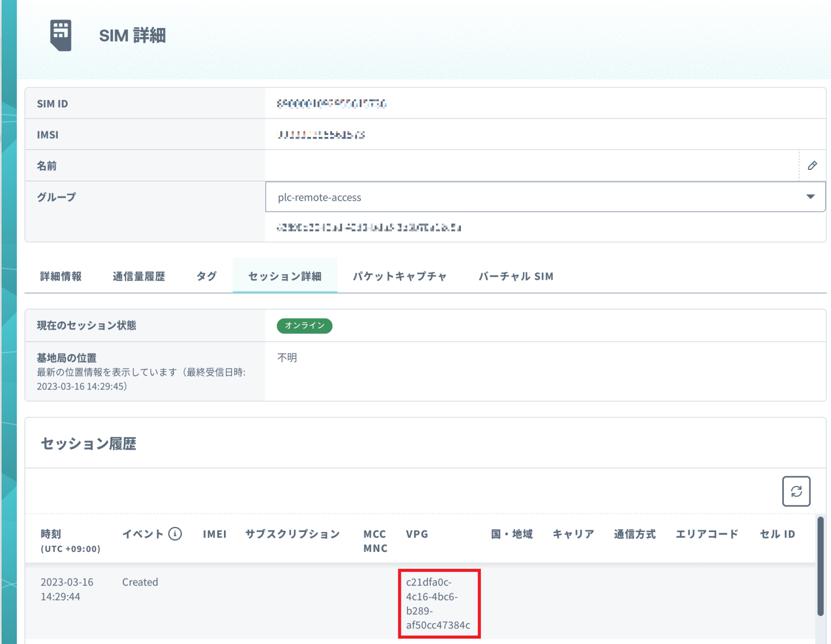Image resolution: width=831 pixels, height=644 pixels.
Task: Click the オンライン status badge
Action: point(305,326)
